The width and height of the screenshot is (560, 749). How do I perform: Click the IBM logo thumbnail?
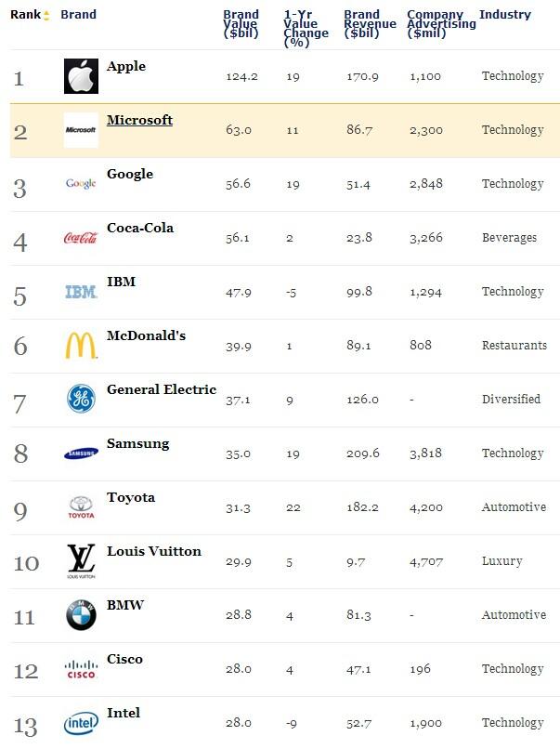tap(81, 292)
